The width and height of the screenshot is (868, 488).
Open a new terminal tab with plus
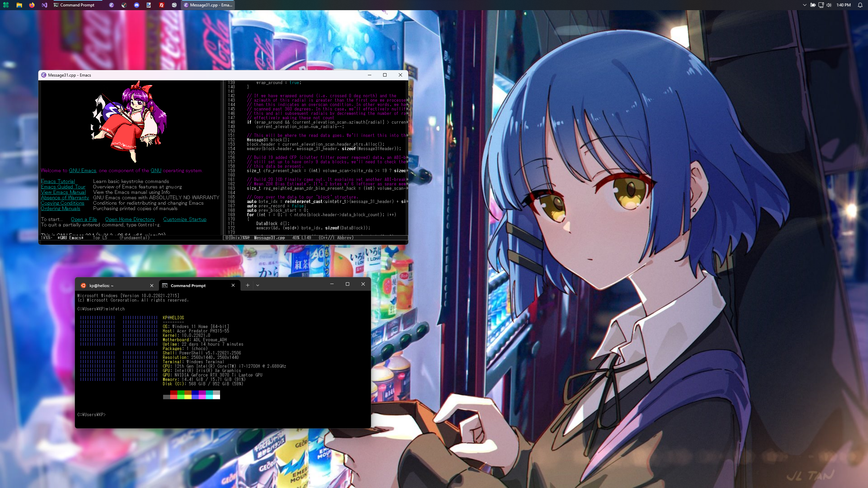pyautogui.click(x=248, y=285)
